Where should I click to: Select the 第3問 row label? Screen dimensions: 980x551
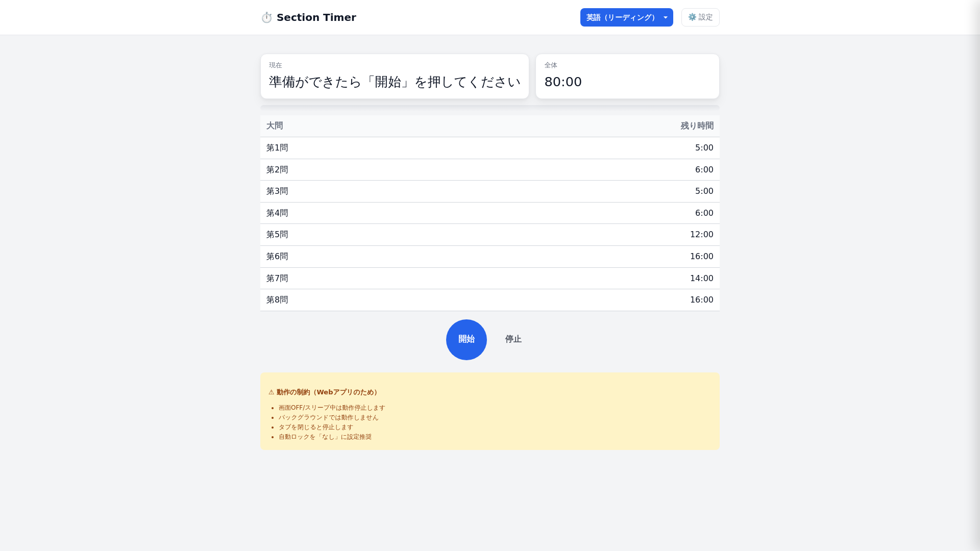pos(277,191)
